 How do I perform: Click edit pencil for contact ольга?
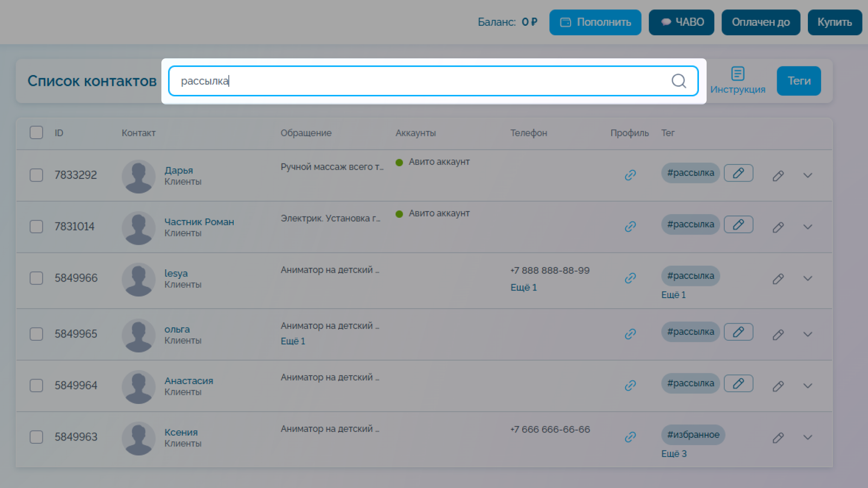click(x=778, y=335)
